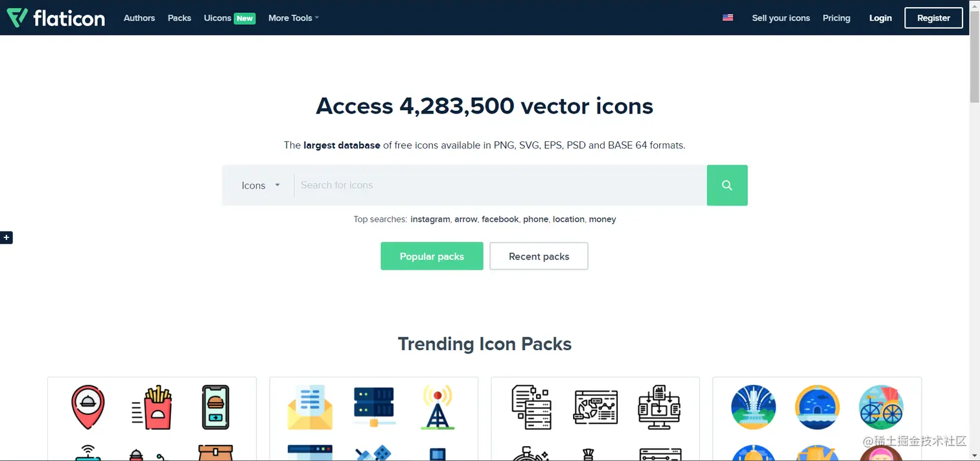Select the antenna tower icon
The image size is (980, 461).
pos(437,407)
